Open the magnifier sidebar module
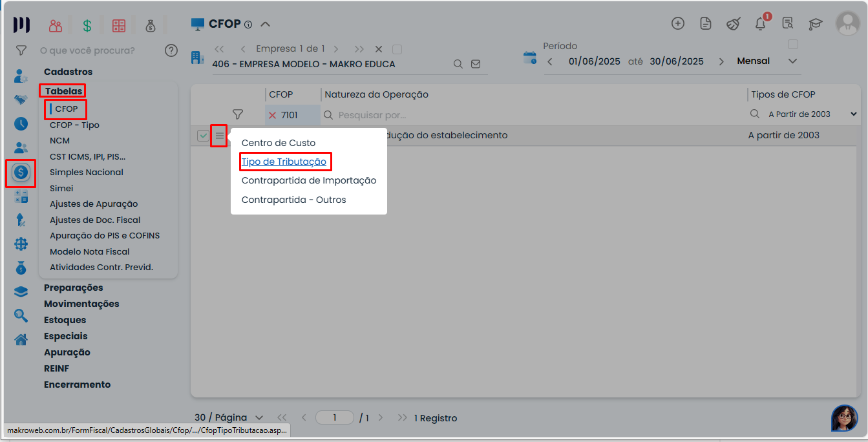Screen dimensions: 868x442 21,315
